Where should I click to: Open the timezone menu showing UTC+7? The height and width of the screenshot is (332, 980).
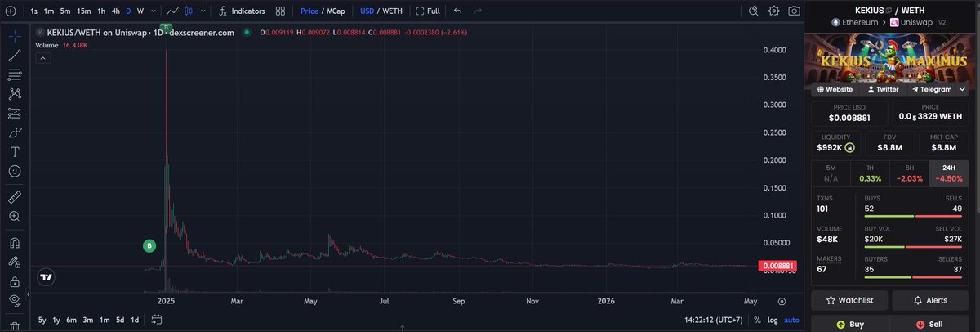pos(715,320)
